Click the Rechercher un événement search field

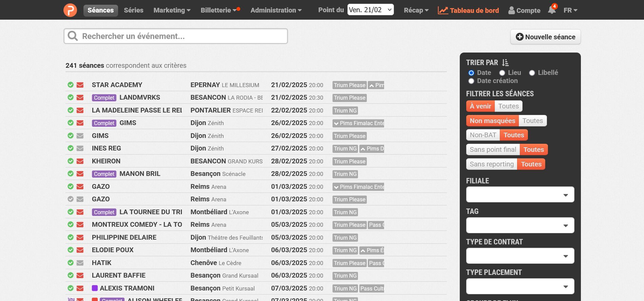tap(176, 36)
